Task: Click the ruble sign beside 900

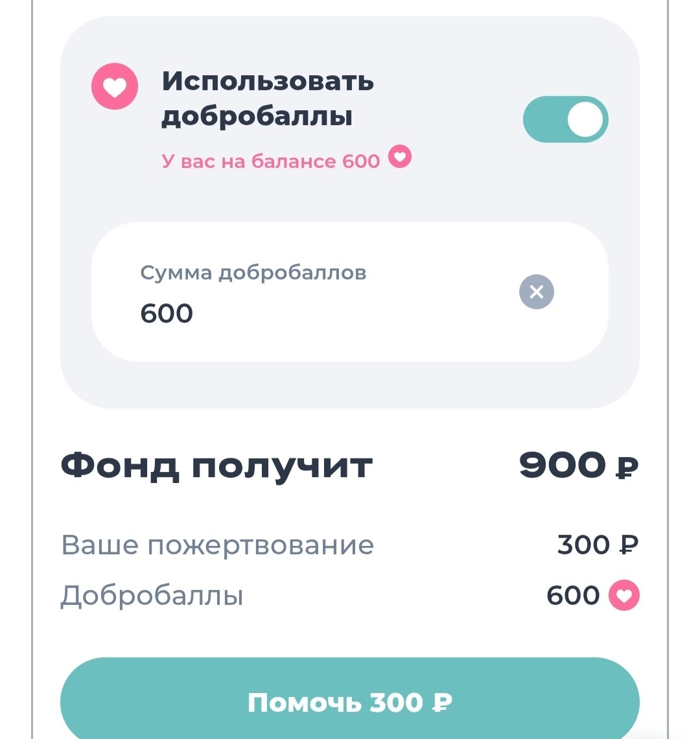Action: [x=627, y=467]
